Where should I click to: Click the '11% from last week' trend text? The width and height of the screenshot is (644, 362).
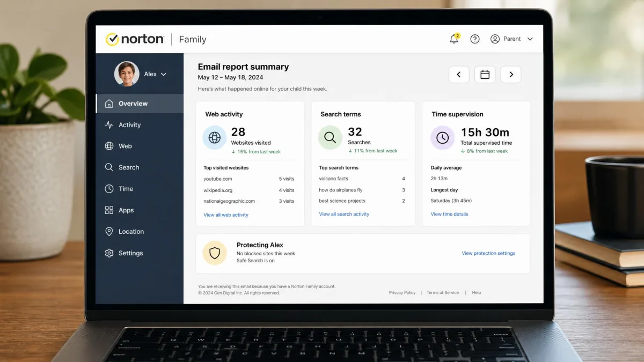(372, 151)
